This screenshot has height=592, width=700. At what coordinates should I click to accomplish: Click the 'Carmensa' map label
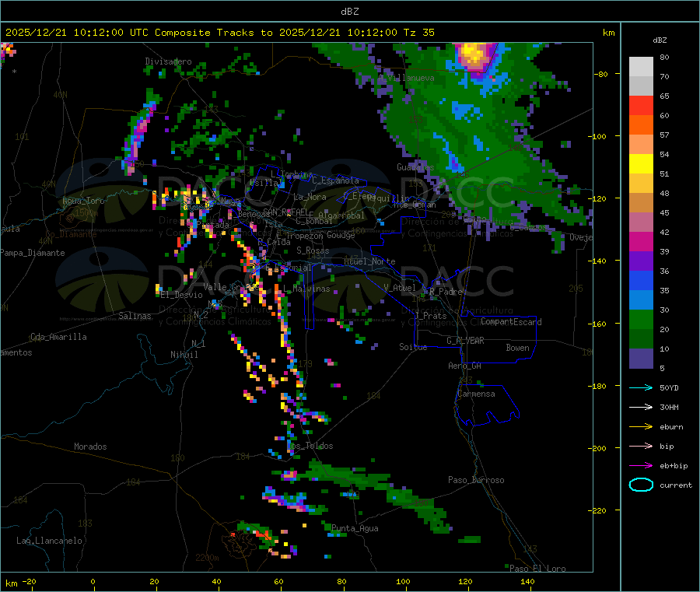476,394
